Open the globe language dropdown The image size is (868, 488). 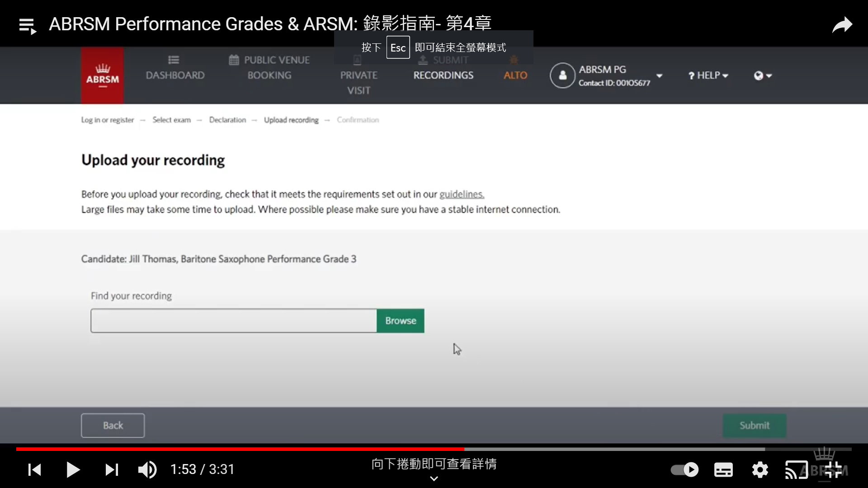[x=763, y=75]
